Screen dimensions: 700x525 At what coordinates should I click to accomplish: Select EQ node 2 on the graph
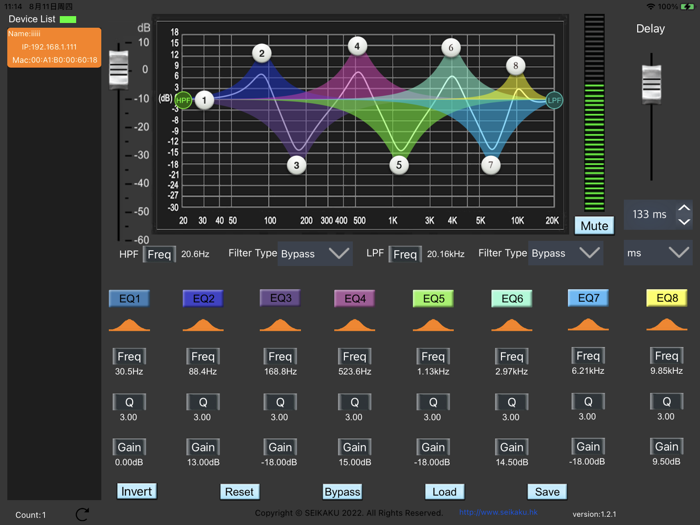262,54
